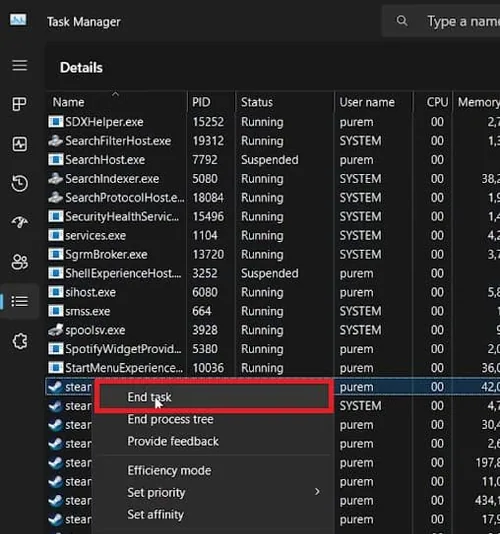This screenshot has width=500, height=534.
Task: Open the Performance page icon
Action: [x=20, y=144]
